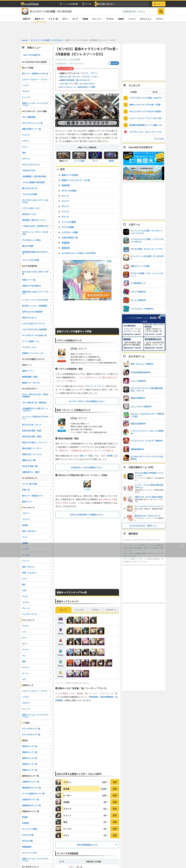Expand トリガー sidebar menu arrow
Viewport: 186px width, 868px height.
[51, 85]
